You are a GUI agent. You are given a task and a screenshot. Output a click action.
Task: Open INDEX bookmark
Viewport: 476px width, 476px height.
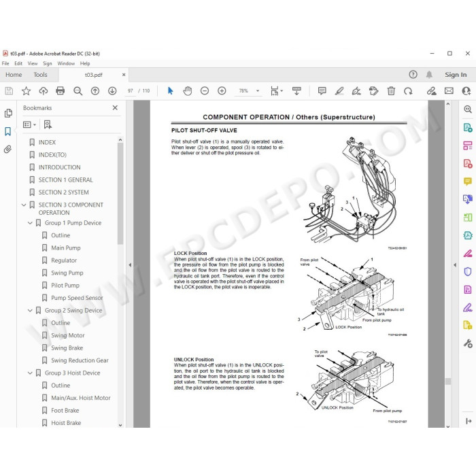47,142
